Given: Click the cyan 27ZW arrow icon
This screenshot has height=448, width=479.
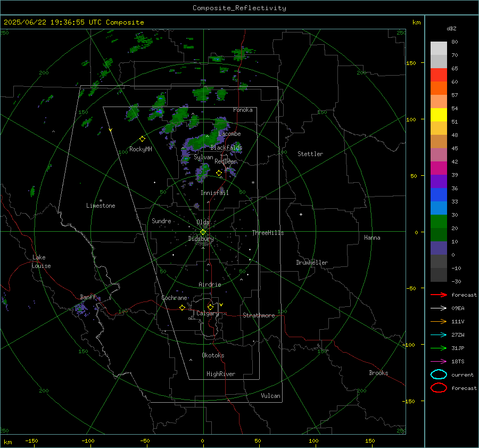Looking at the screenshot, I should [439, 335].
